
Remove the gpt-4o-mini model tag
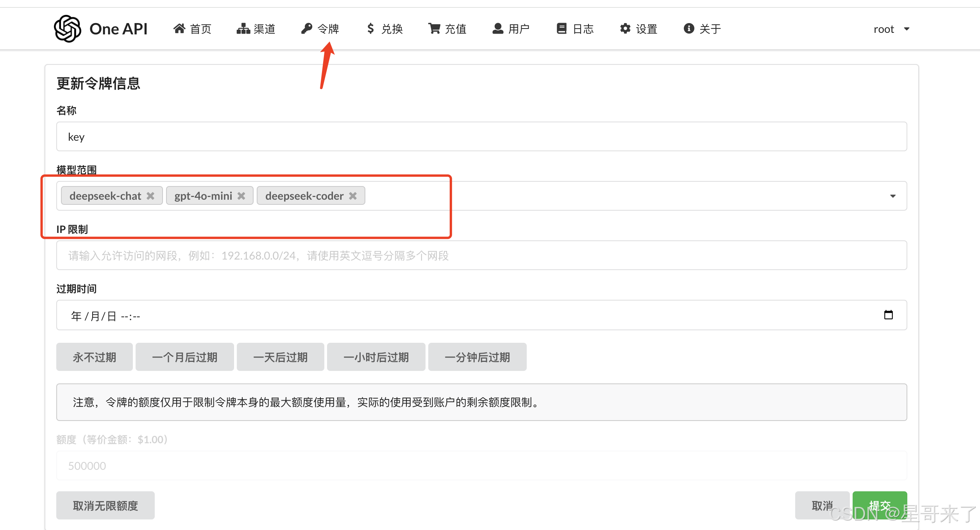(241, 196)
